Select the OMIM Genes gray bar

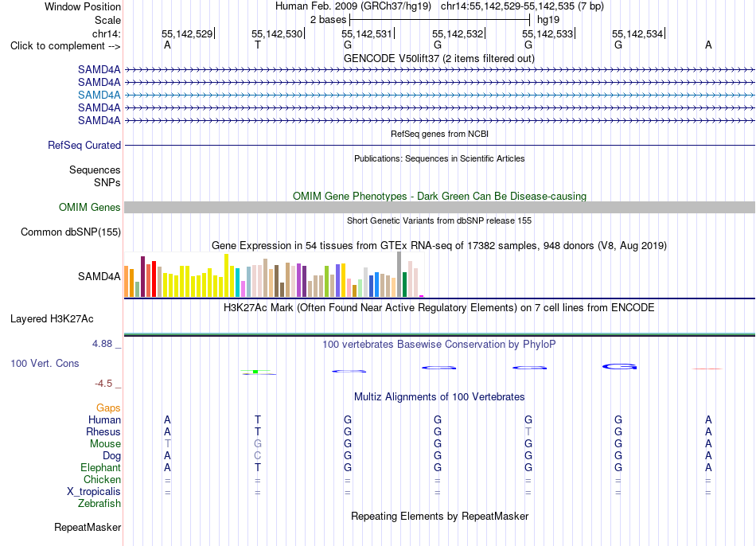point(439,208)
